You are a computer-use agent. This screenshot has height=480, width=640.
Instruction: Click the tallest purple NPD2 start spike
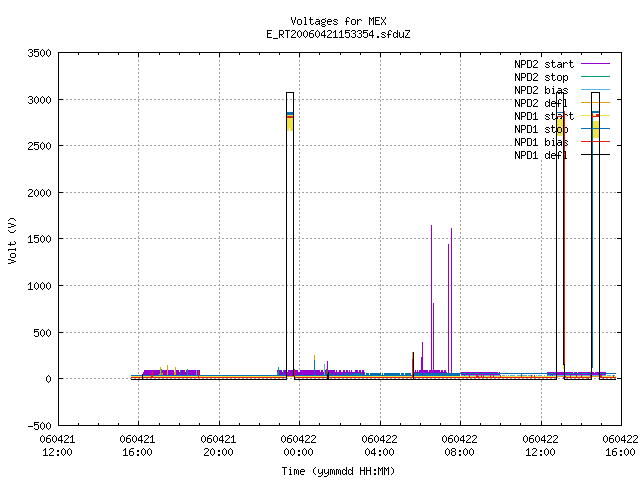pos(431,298)
